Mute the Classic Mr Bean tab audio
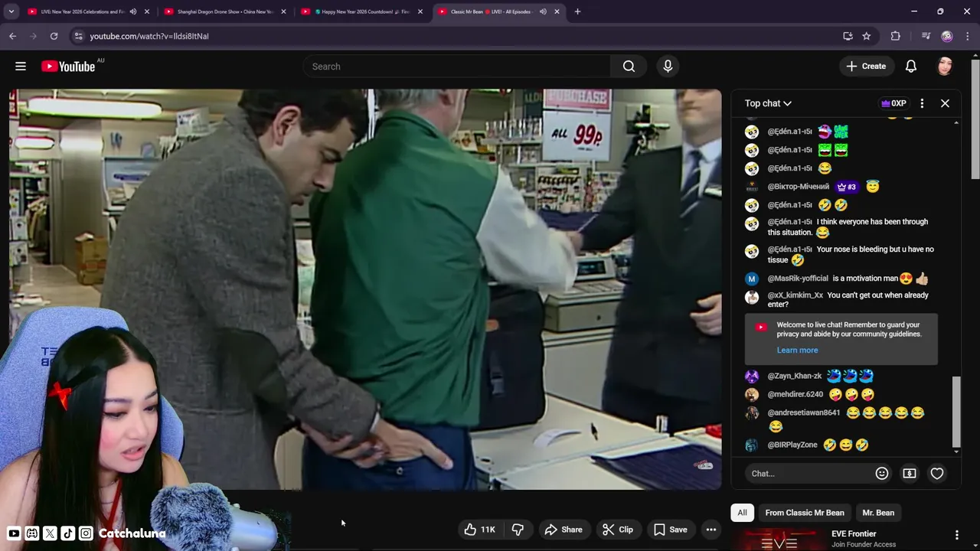 (543, 11)
